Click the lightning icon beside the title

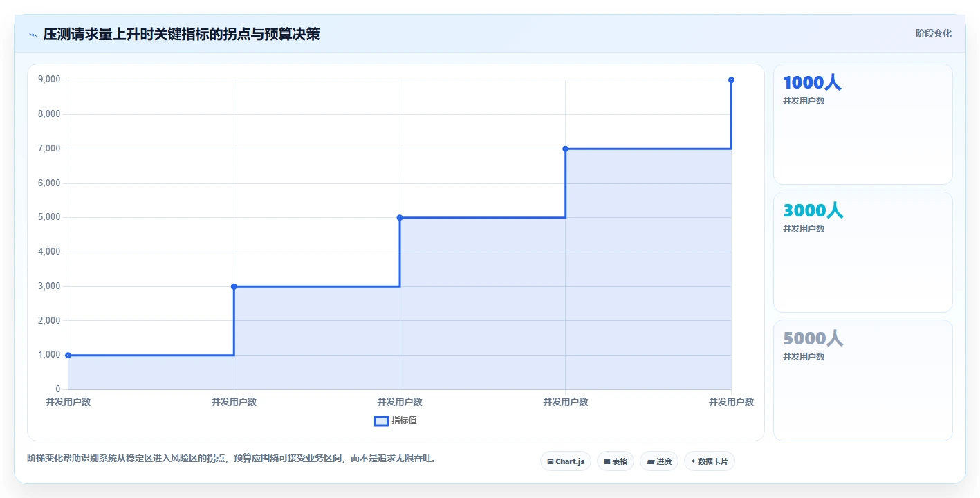pos(33,35)
